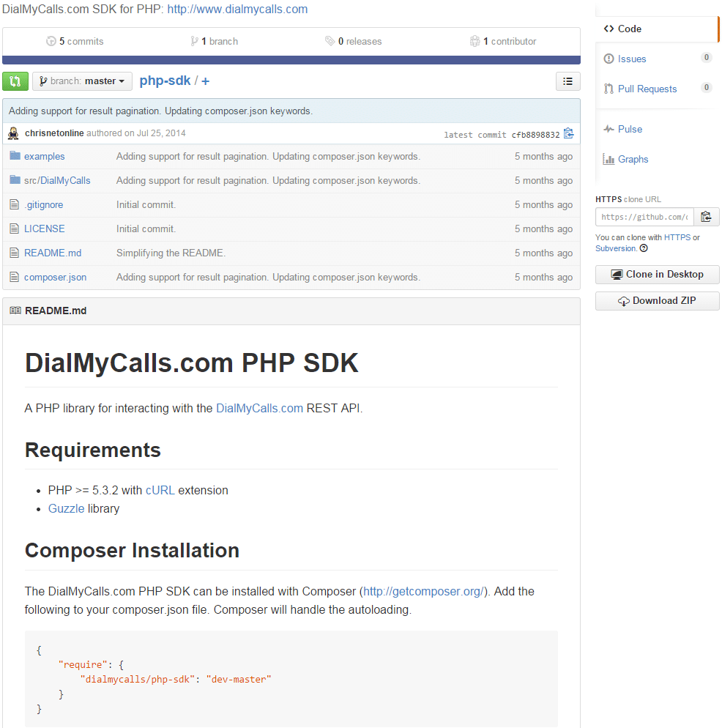View the Pulse activity page

click(630, 129)
